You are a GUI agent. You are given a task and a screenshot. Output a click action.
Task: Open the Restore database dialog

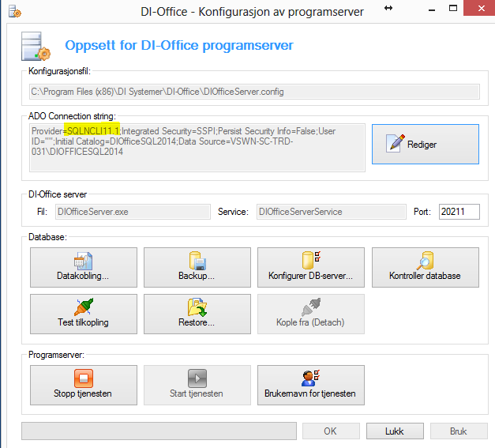(x=197, y=314)
